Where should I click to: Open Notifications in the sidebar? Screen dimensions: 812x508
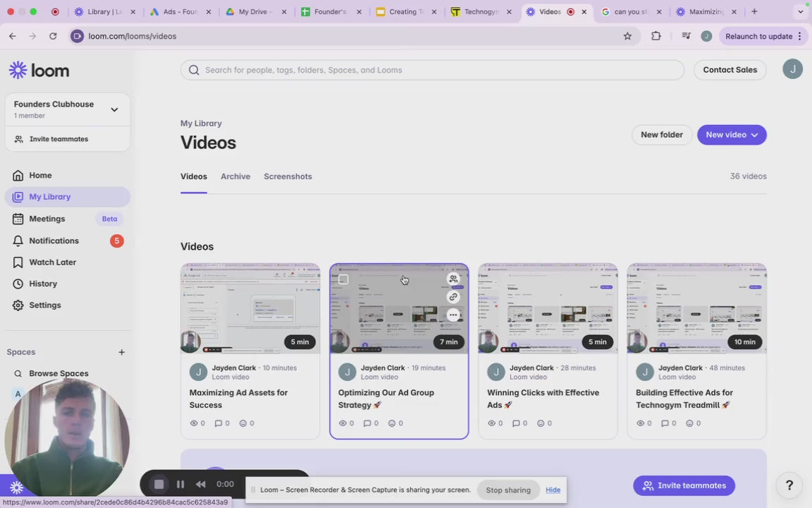(54, 241)
